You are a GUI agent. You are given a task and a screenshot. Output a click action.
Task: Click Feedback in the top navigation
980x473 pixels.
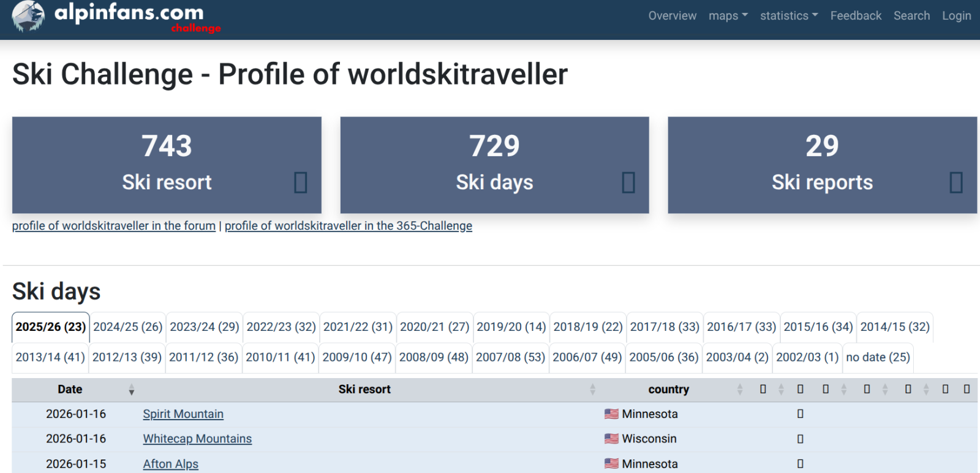[x=856, y=16]
